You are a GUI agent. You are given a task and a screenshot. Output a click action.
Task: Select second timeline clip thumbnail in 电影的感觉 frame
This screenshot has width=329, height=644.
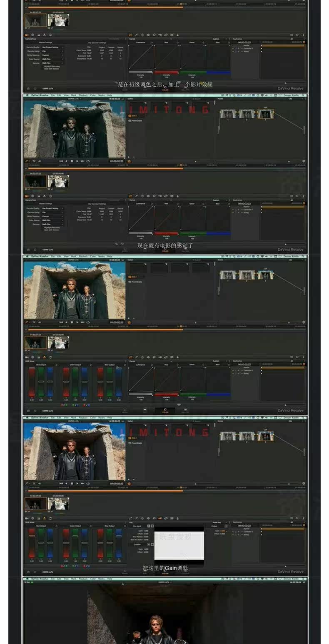(x=58, y=181)
